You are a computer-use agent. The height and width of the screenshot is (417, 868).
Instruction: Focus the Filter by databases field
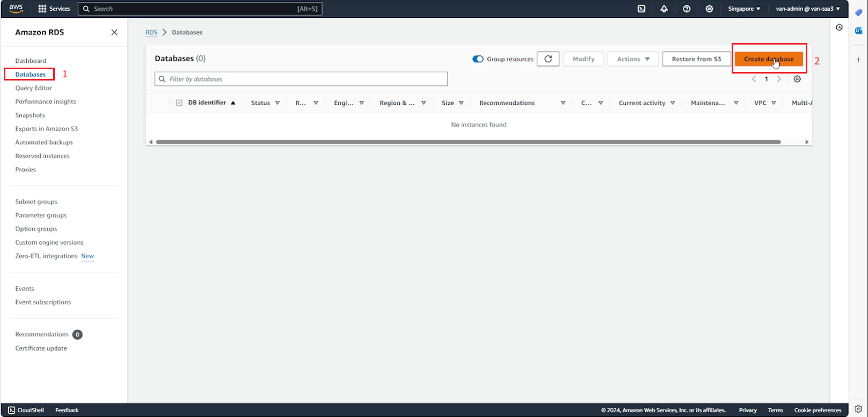pos(301,79)
